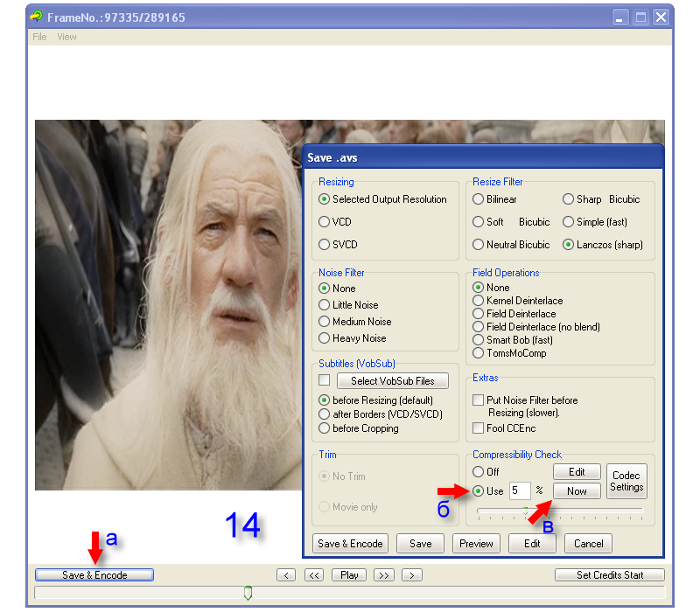
Task: Click the Select VobSub Files button
Action: [x=393, y=381]
